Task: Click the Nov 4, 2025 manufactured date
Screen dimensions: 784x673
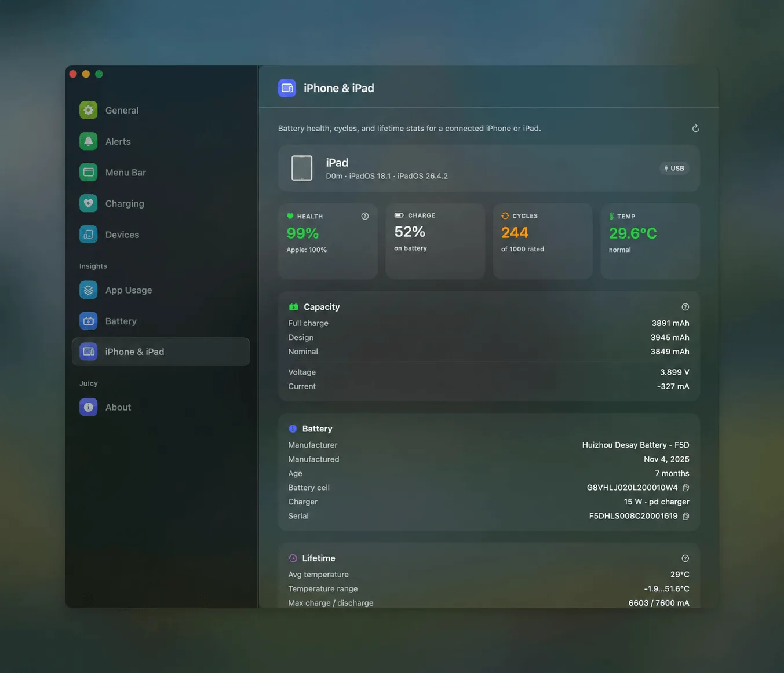Action: (x=666, y=459)
